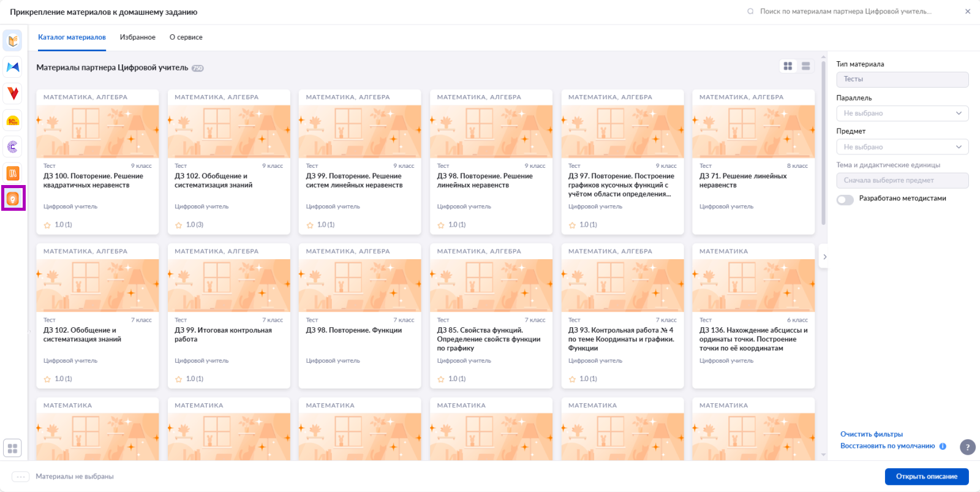The image size is (980, 492).
Task: Click the partner materials search field
Action: pyautogui.click(x=845, y=12)
